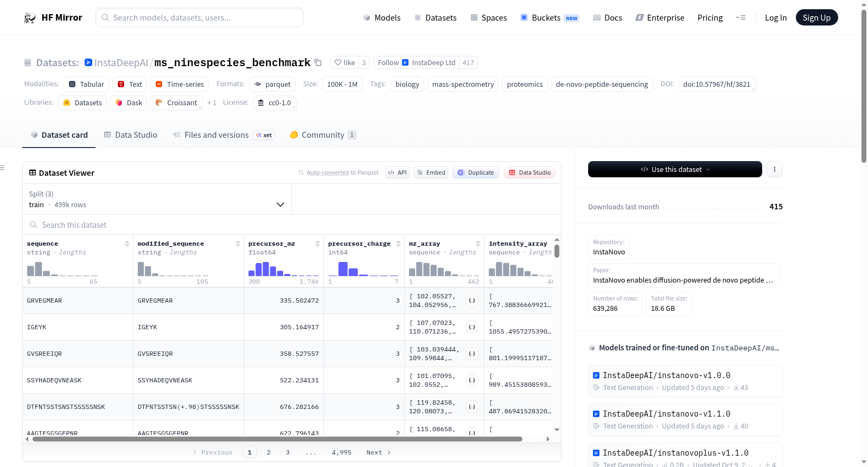Go to the Community tab
The width and height of the screenshot is (868, 467).
pyautogui.click(x=323, y=135)
